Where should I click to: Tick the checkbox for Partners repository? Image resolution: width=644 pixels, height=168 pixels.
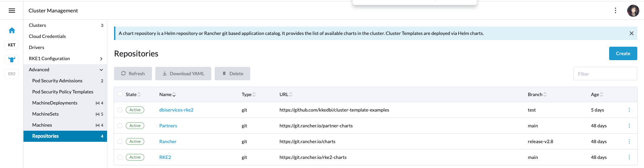coord(120,126)
